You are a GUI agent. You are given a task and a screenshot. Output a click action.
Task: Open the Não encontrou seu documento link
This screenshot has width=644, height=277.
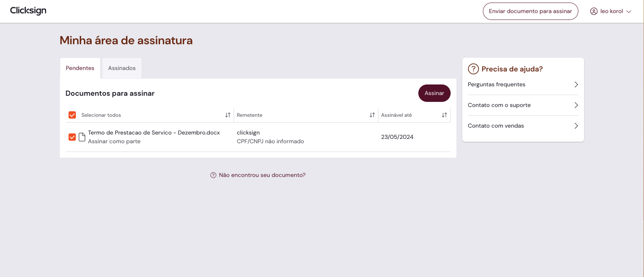click(262, 175)
